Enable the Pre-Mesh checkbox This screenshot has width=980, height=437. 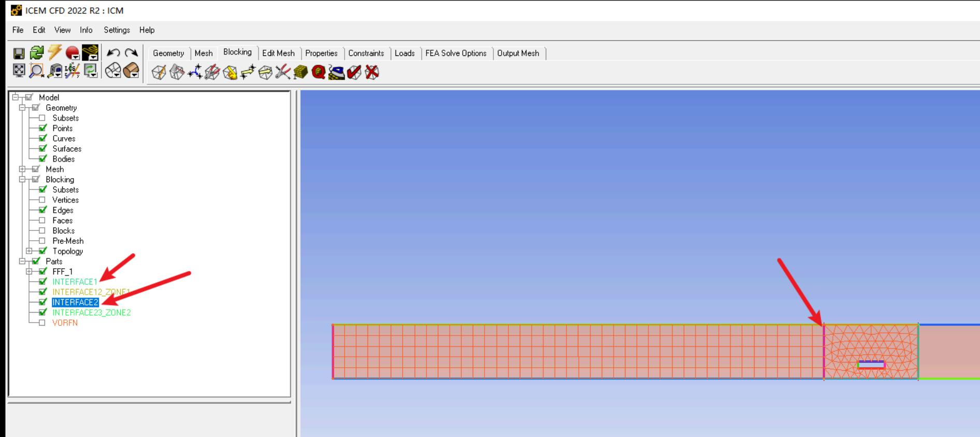(42, 241)
